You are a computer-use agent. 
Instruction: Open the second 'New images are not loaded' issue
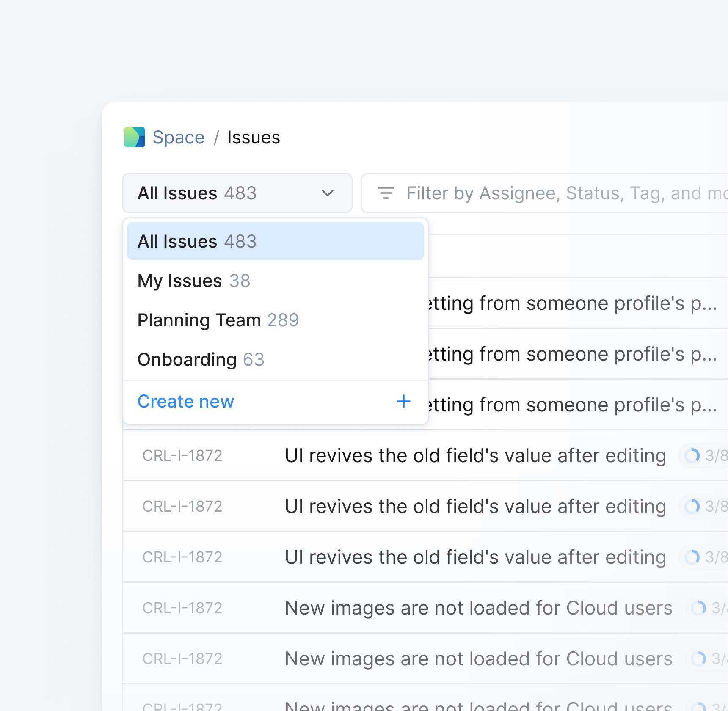[478, 659]
